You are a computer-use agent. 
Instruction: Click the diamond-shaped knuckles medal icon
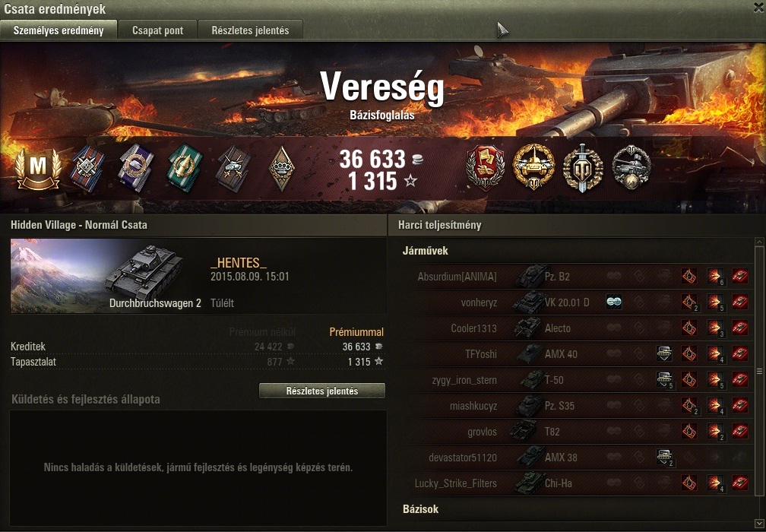pyautogui.click(x=282, y=169)
